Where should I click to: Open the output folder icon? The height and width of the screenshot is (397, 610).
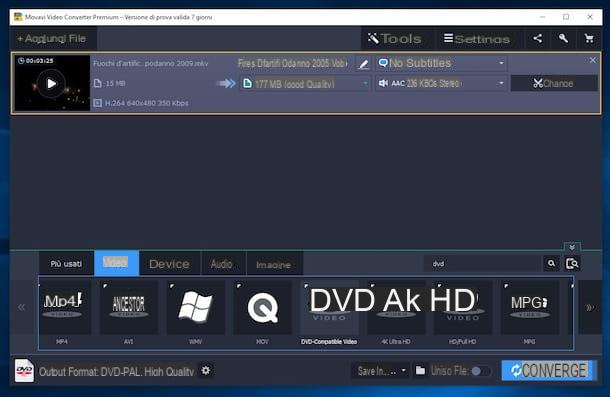(x=420, y=371)
